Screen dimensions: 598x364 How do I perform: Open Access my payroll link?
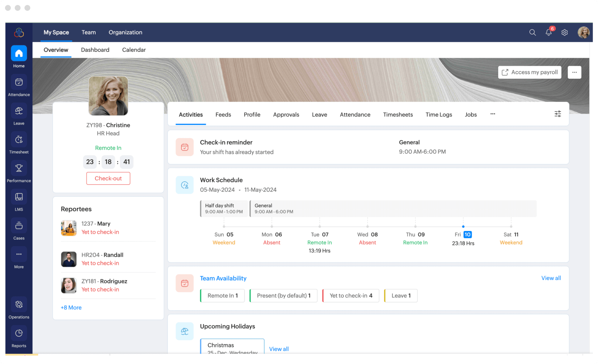530,72
